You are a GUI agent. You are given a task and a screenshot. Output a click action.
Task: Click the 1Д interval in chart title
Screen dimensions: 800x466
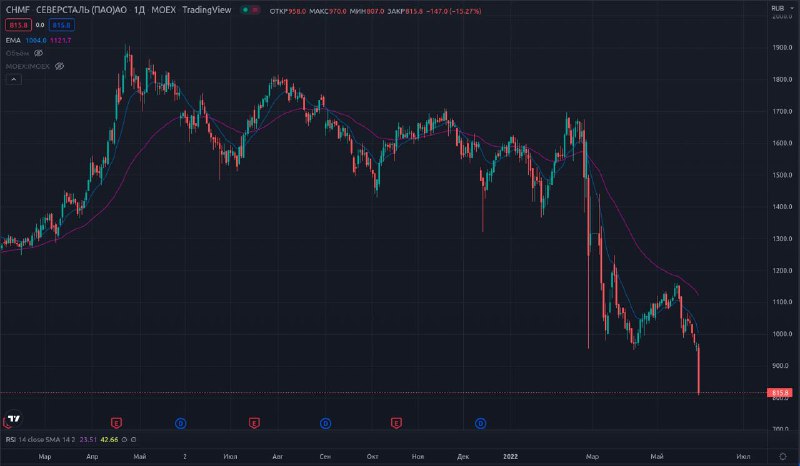point(139,10)
